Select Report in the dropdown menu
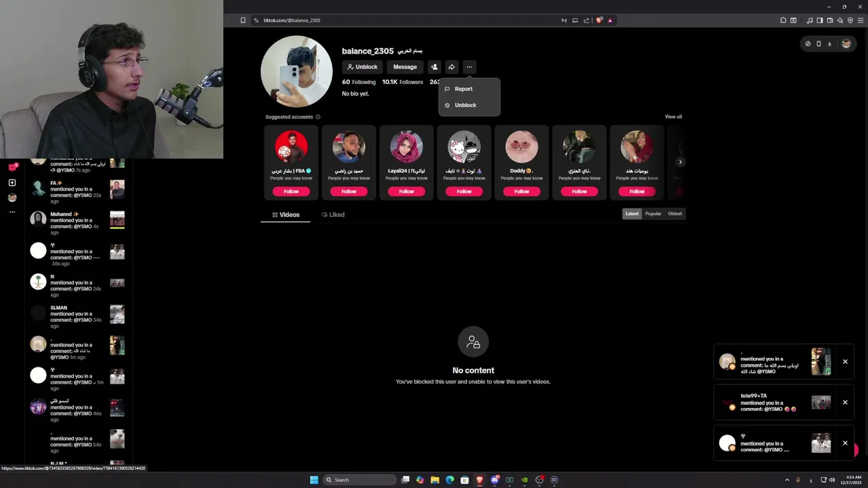868x488 pixels. [469, 89]
